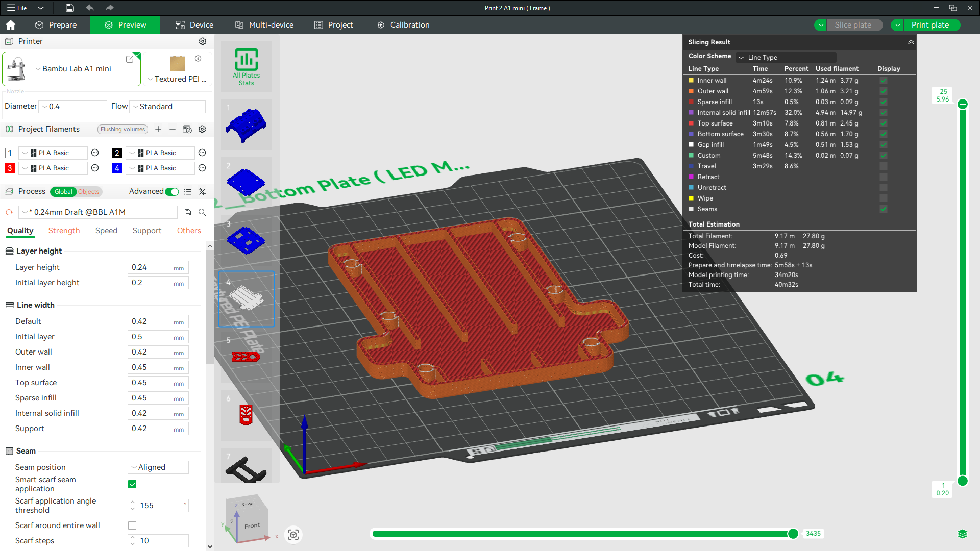The width and height of the screenshot is (980, 551).
Task: Select the Strength settings tab
Action: coord(64,231)
